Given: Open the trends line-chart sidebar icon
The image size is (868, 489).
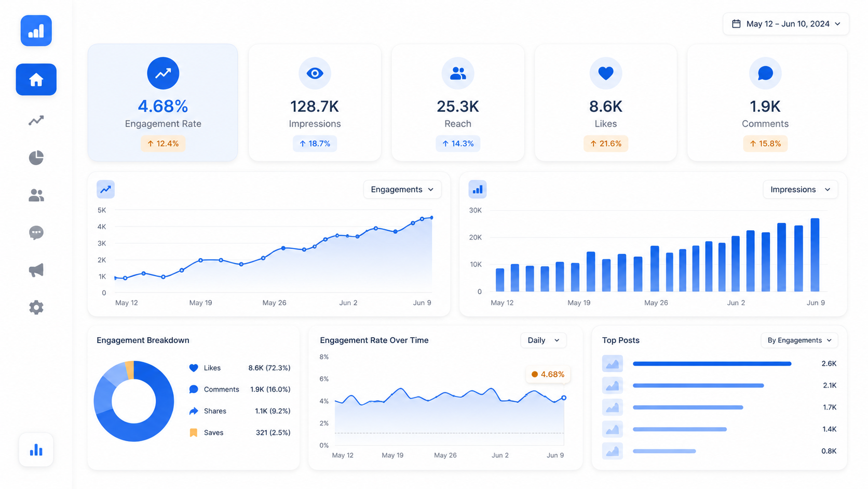Looking at the screenshot, I should (x=36, y=121).
